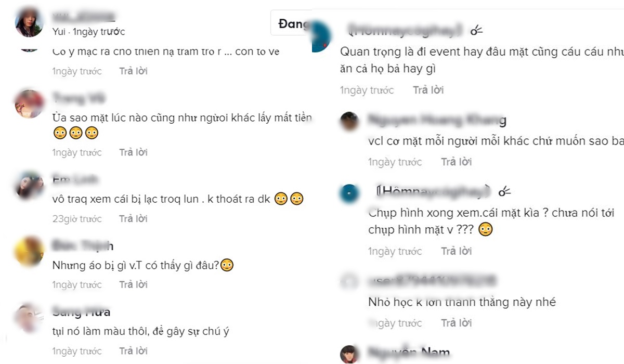Open Nguyễn Nam's avatar at bottom

click(349, 355)
